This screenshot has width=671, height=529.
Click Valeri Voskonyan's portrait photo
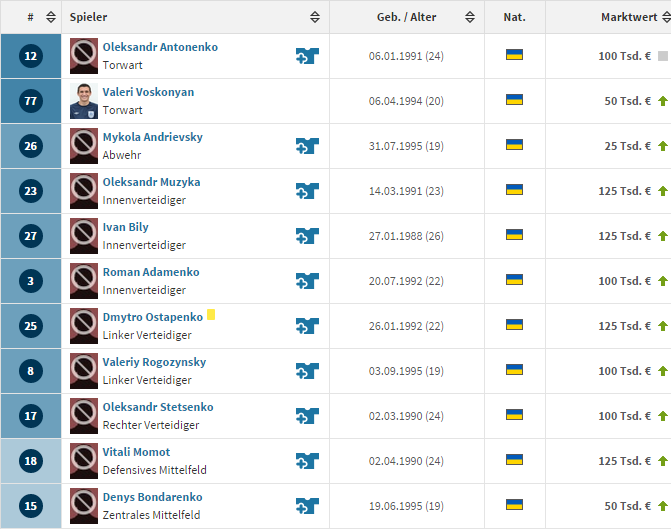[x=84, y=101]
